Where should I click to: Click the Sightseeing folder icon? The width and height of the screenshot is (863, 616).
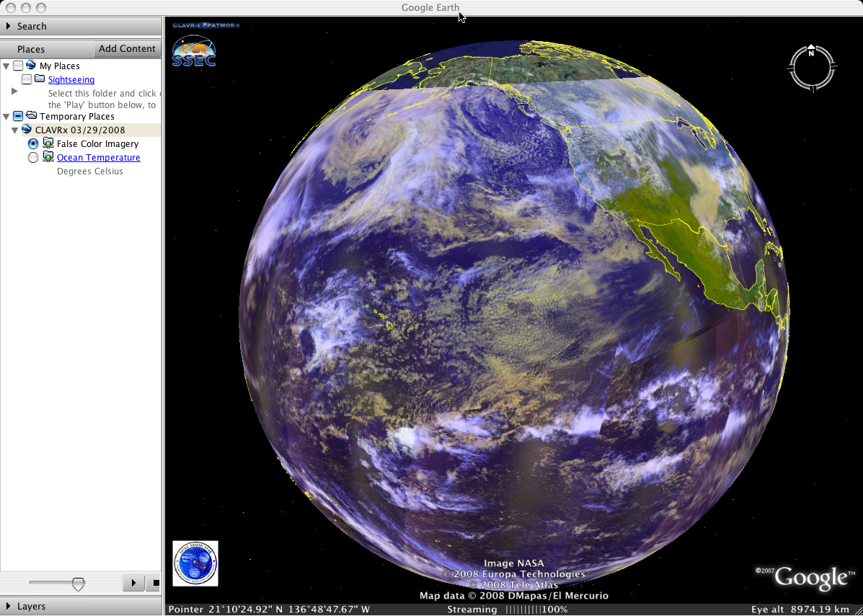point(40,79)
